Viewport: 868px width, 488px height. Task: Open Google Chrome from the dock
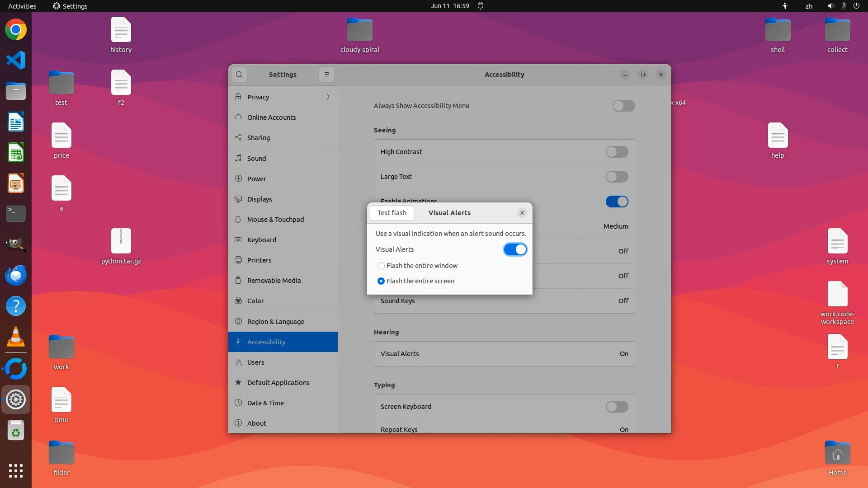[16, 30]
